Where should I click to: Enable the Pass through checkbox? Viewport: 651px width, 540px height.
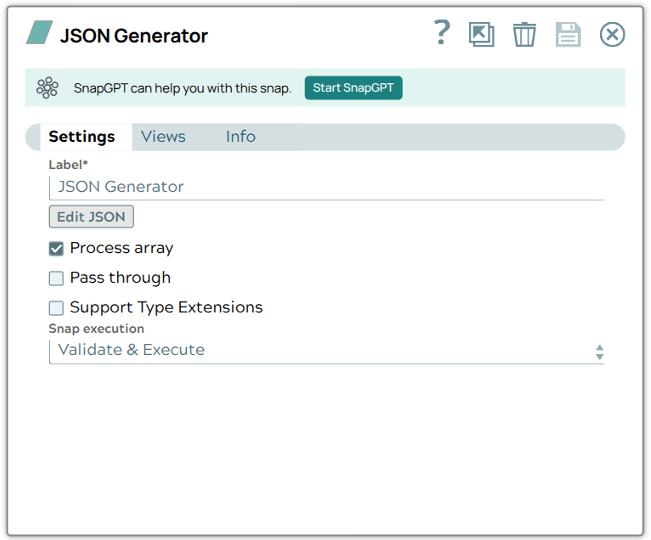(x=56, y=279)
